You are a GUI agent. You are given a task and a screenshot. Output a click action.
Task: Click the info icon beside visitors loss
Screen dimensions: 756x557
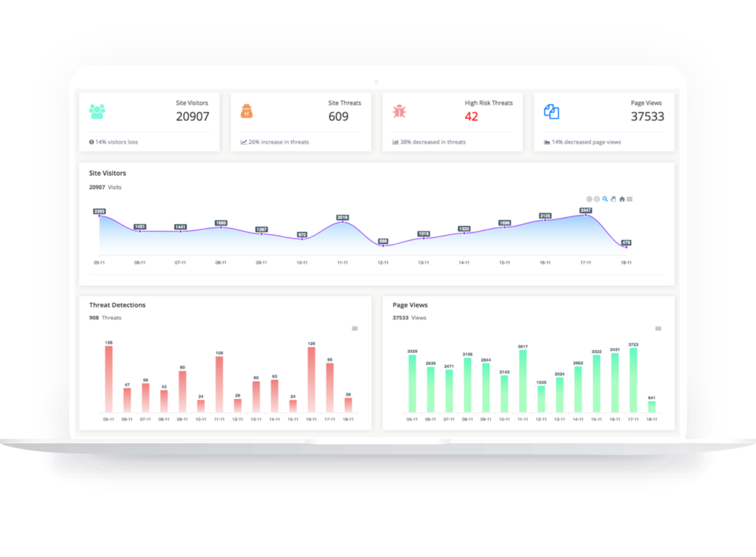point(92,142)
